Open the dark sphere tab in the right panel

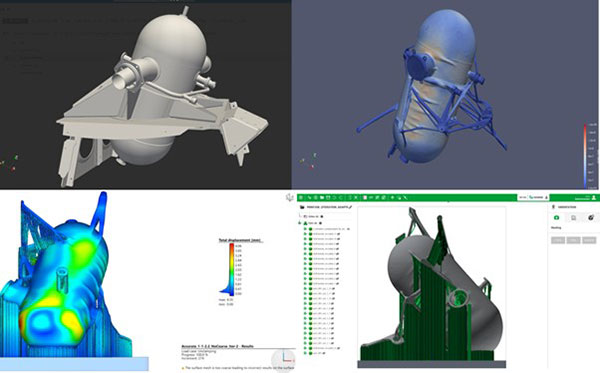tap(591, 218)
